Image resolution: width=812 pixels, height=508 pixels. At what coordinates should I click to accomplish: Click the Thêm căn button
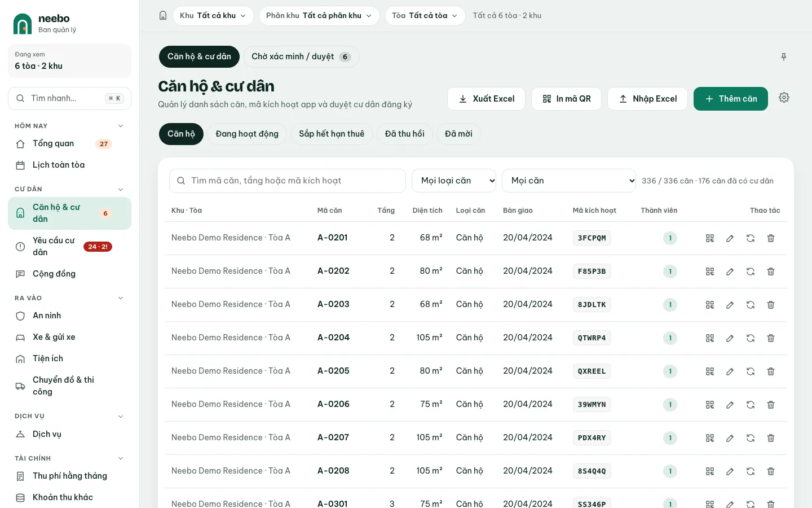click(x=730, y=99)
